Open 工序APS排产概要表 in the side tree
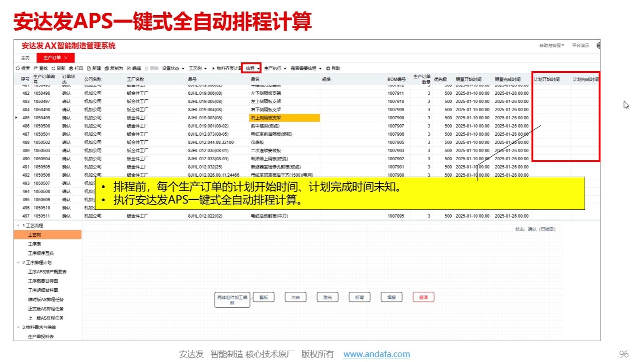The height and width of the screenshot is (362, 644). [47, 272]
